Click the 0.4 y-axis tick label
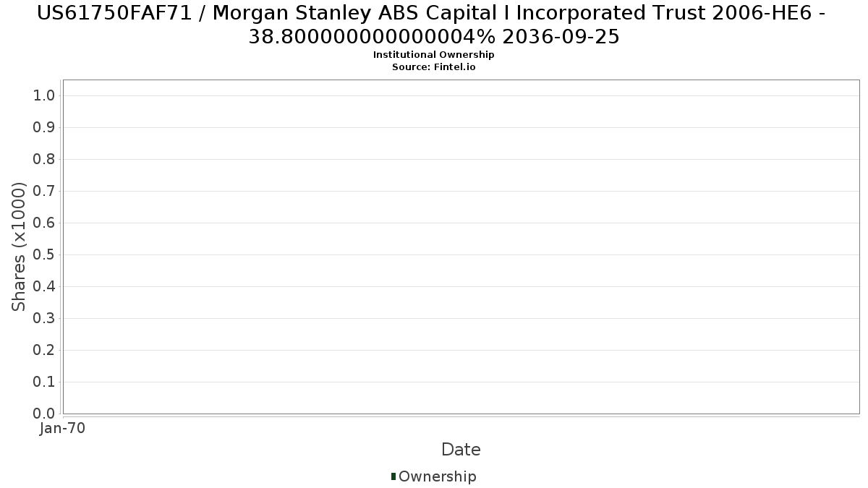Image resolution: width=868 pixels, height=488 pixels. click(x=44, y=286)
